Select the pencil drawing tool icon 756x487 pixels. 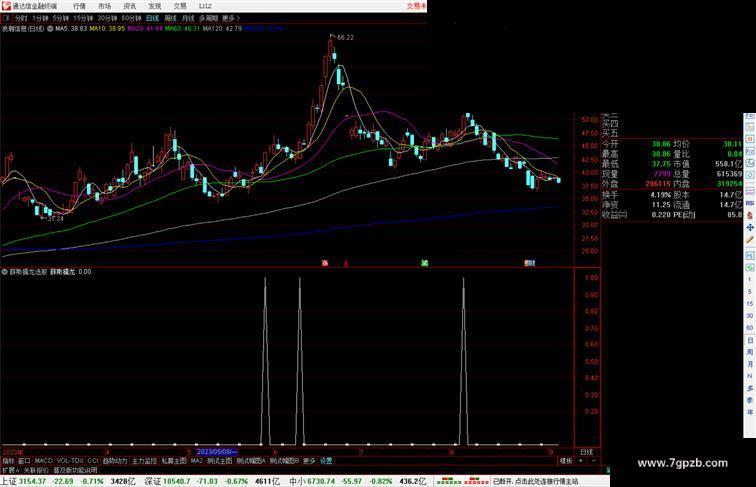(750, 239)
